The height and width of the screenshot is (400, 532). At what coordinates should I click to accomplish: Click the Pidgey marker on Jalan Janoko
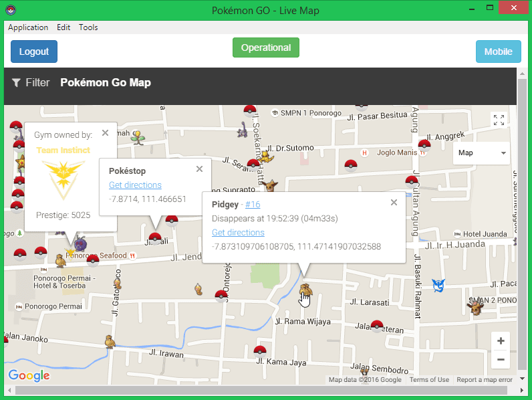pos(110,342)
